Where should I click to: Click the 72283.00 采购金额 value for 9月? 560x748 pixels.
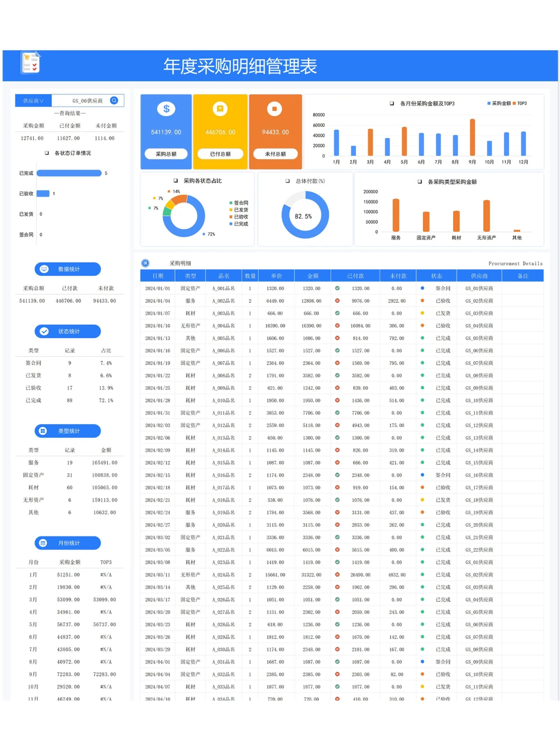[68, 674]
